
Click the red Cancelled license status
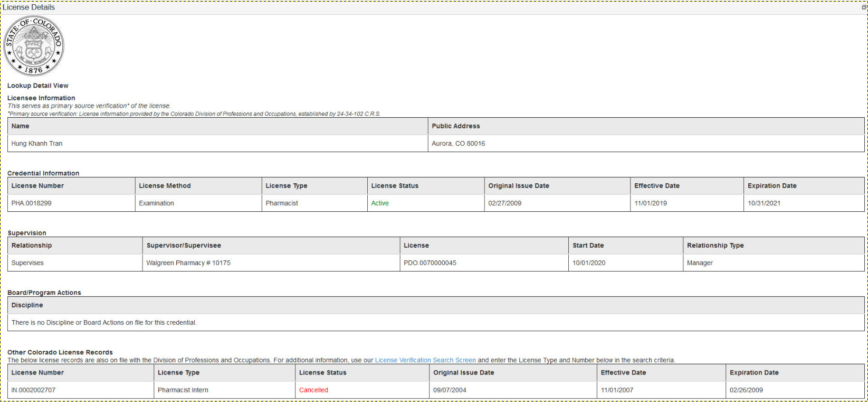click(313, 390)
